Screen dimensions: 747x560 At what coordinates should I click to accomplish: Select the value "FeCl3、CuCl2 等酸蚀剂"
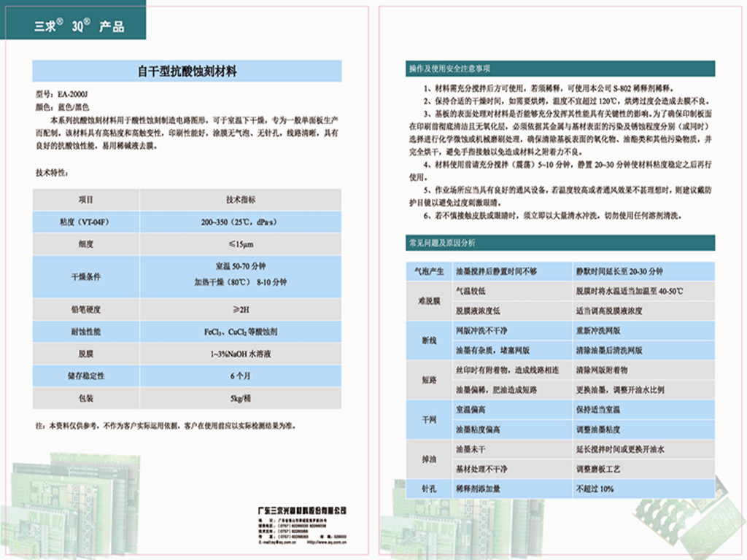[x=241, y=332]
